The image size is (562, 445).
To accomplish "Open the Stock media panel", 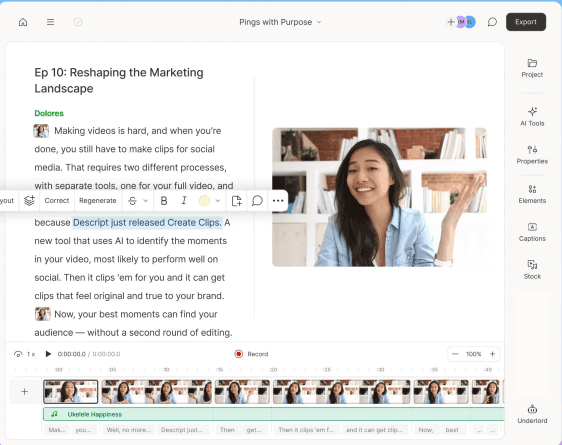I will (x=532, y=270).
